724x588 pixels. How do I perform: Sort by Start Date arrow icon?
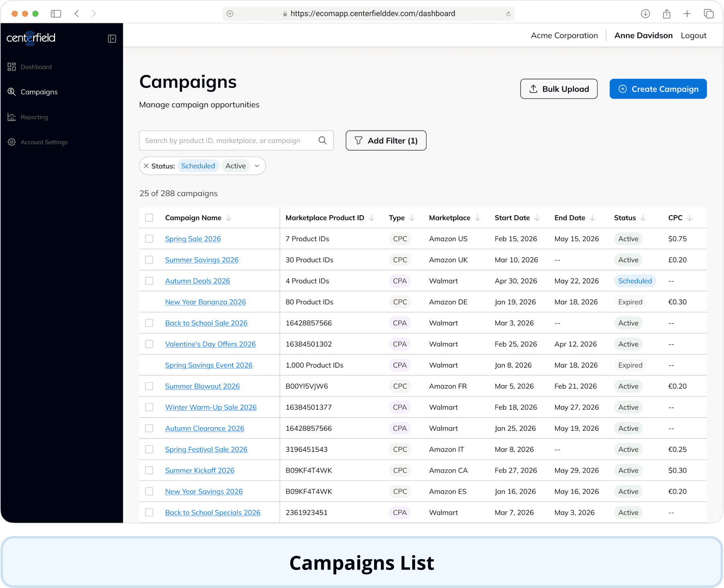[x=537, y=218]
